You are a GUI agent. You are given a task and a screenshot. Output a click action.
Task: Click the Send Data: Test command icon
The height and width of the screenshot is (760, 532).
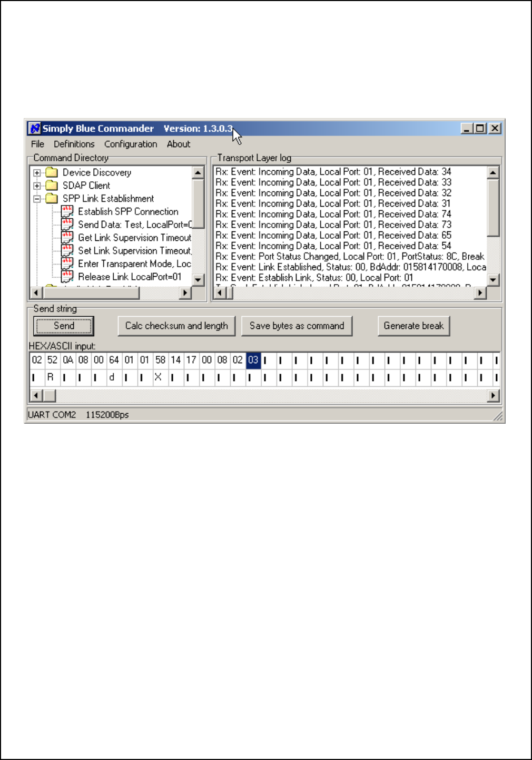tap(67, 225)
